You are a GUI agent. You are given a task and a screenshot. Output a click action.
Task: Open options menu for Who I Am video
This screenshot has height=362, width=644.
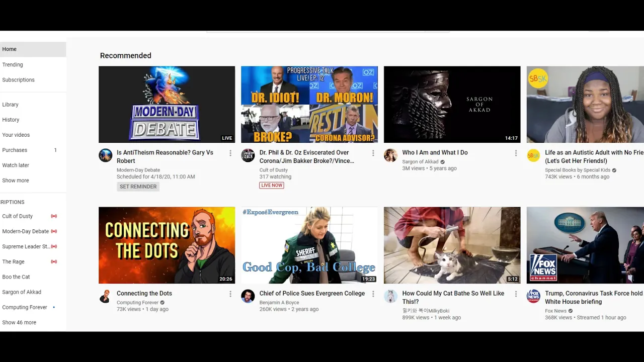point(516,153)
